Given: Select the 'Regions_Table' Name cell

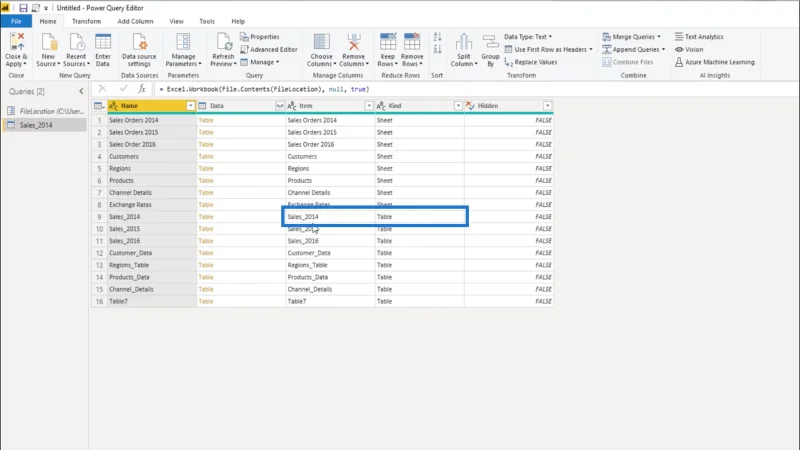Looking at the screenshot, I should (152, 265).
